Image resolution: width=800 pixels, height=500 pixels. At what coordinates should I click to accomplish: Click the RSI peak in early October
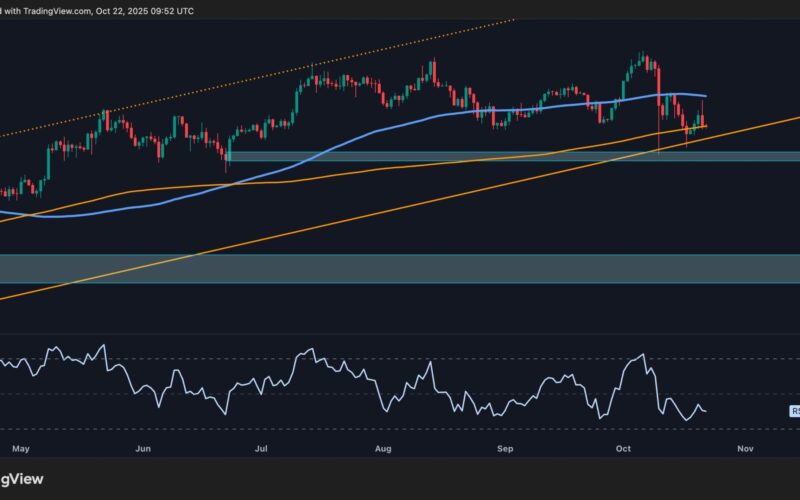(641, 355)
